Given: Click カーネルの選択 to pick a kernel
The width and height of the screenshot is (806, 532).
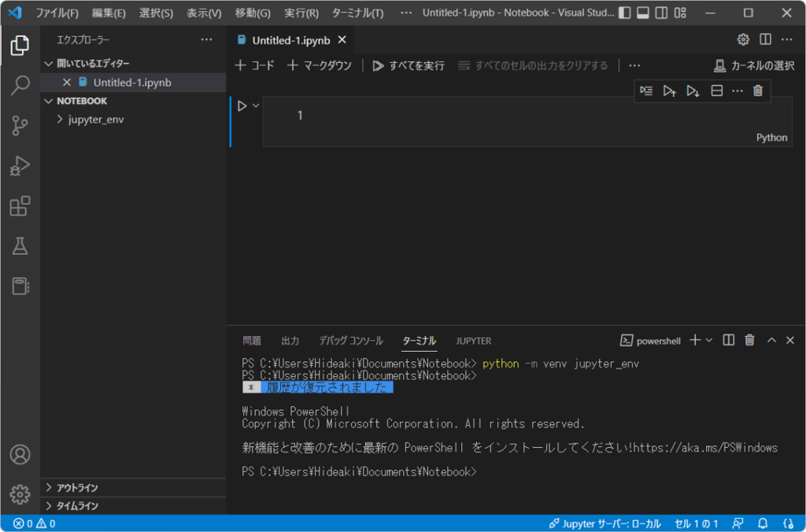Looking at the screenshot, I should (756, 65).
